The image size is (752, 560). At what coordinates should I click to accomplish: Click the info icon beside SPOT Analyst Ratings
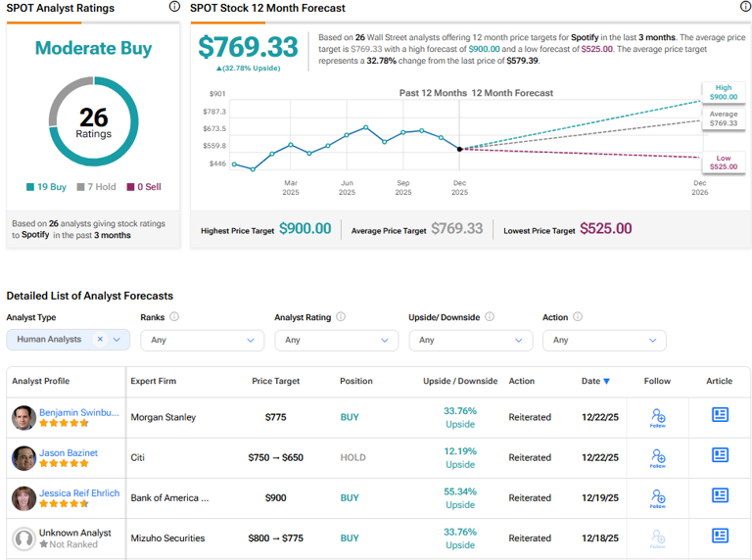tap(174, 7)
